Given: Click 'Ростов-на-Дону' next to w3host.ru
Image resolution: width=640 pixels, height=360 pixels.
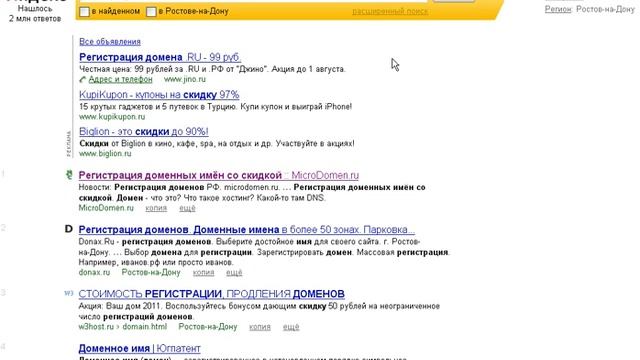Looking at the screenshot, I should [x=208, y=327].
